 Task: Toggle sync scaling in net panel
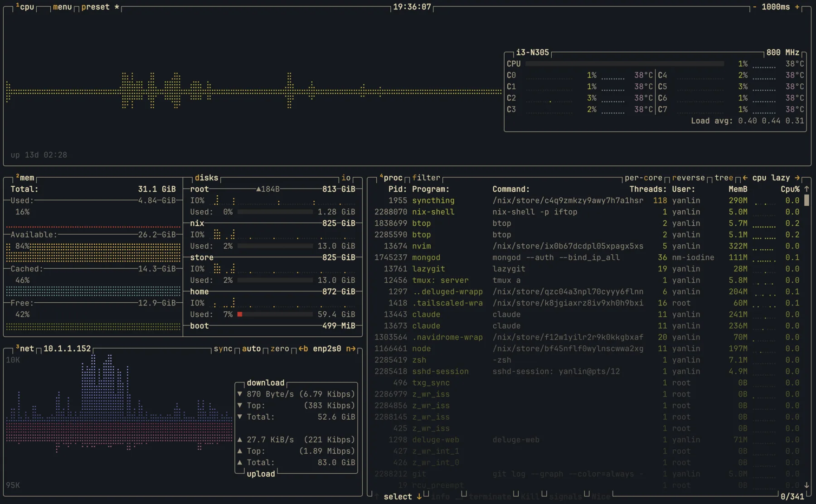point(223,349)
